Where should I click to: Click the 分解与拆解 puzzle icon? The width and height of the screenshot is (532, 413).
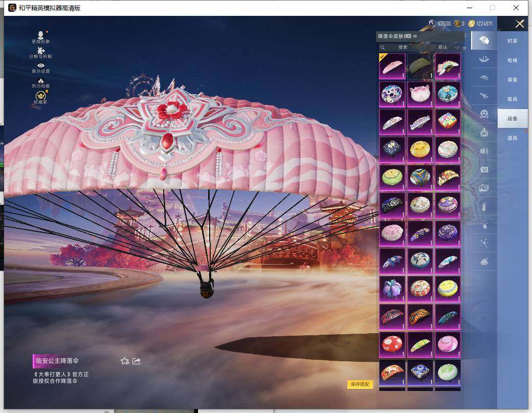[40, 50]
